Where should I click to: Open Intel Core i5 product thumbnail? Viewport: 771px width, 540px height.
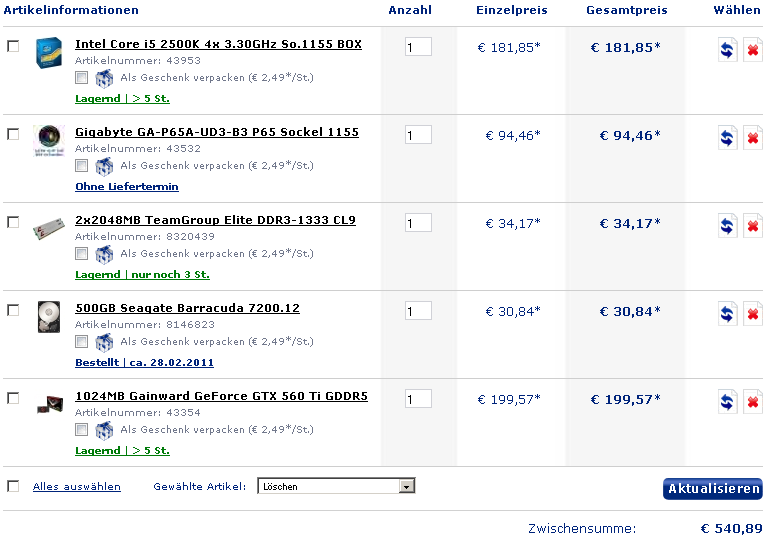[x=49, y=53]
